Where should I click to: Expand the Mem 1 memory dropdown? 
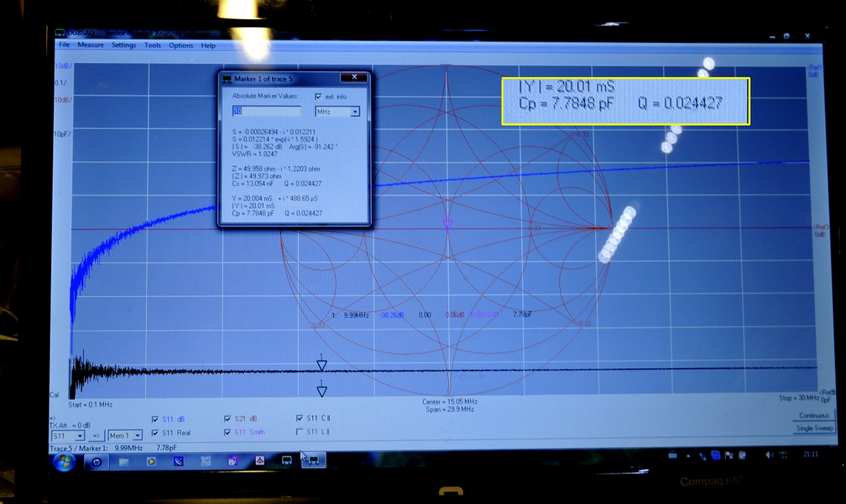137,436
